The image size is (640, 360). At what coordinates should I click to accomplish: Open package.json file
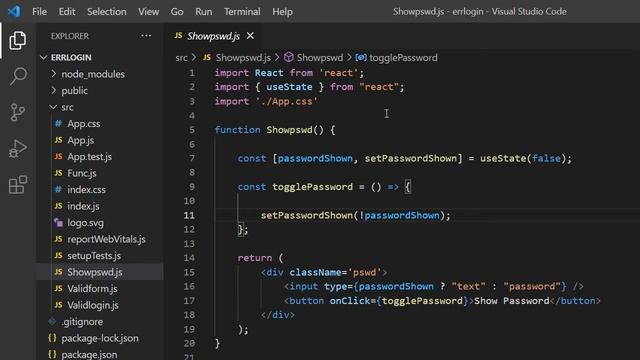click(89, 354)
